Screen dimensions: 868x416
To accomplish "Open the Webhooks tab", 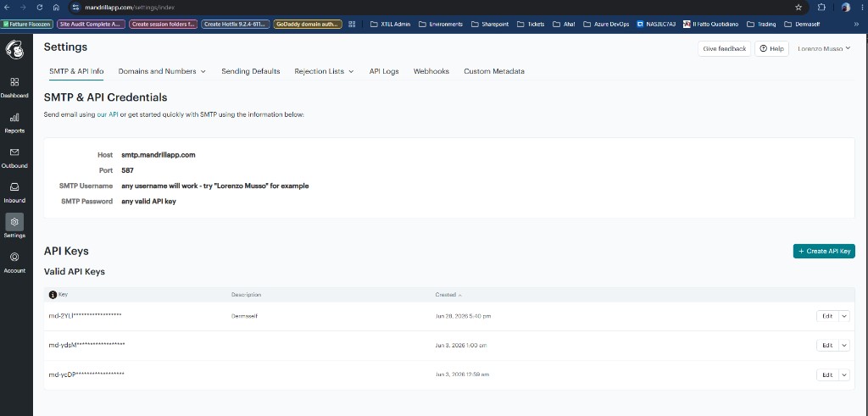I will point(431,71).
